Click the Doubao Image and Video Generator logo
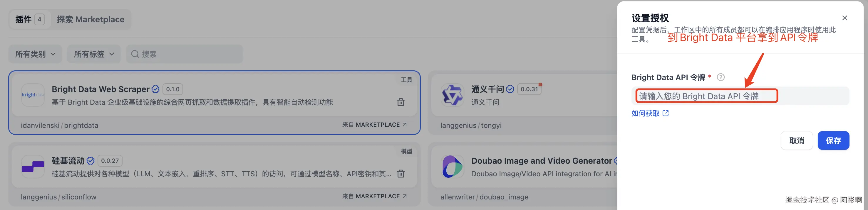868x210 pixels. pos(452,167)
